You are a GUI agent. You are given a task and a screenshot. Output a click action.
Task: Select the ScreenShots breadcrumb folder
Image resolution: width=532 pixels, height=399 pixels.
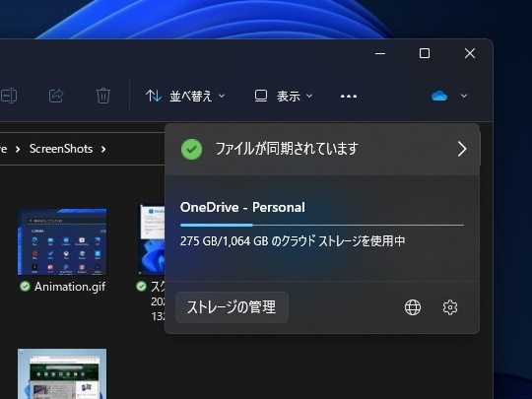pos(61,149)
